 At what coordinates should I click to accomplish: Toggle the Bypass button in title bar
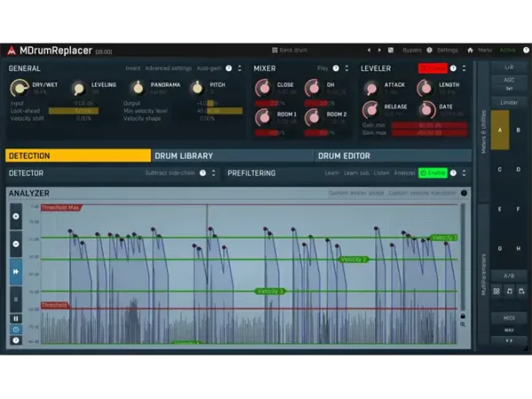(x=412, y=51)
